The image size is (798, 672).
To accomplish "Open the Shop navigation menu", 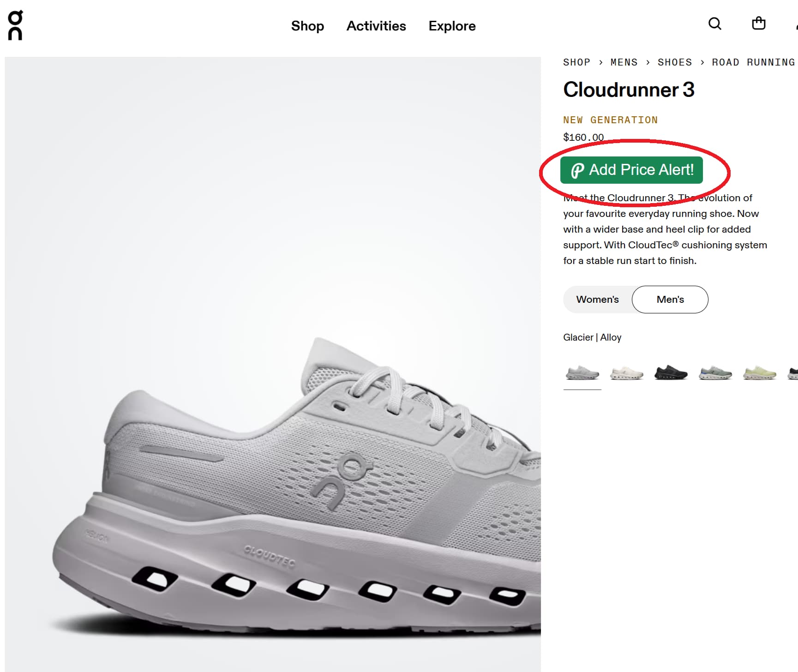I will point(307,26).
